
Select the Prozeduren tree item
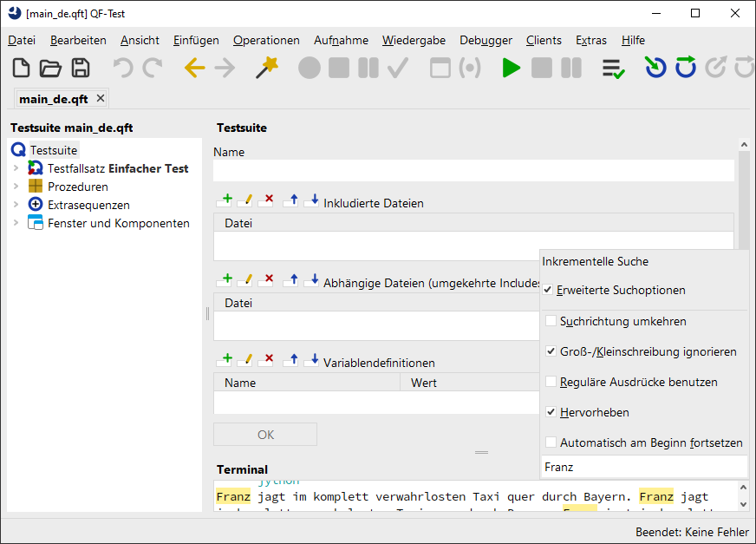[x=78, y=187]
